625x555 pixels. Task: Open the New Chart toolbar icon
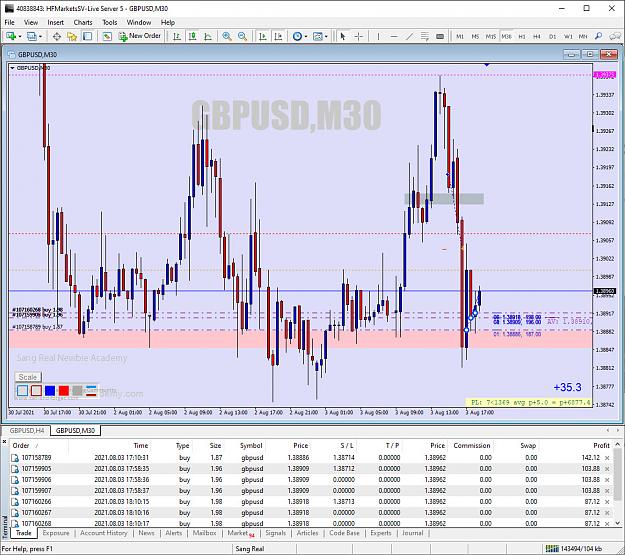11,36
